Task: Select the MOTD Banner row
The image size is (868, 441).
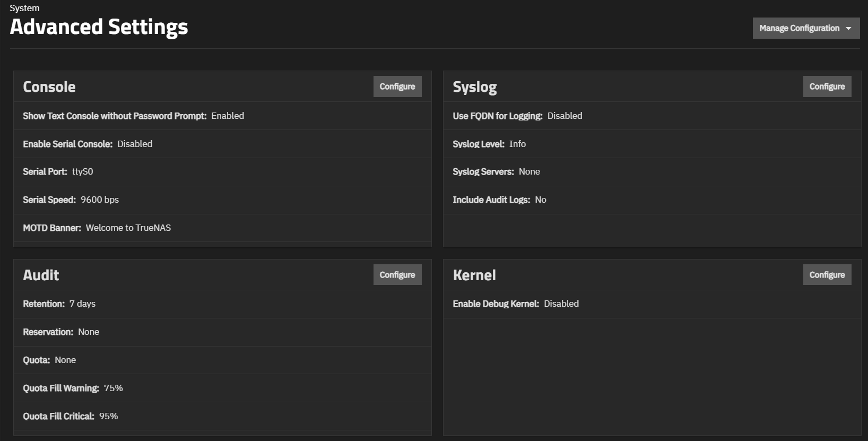Action: [97, 228]
